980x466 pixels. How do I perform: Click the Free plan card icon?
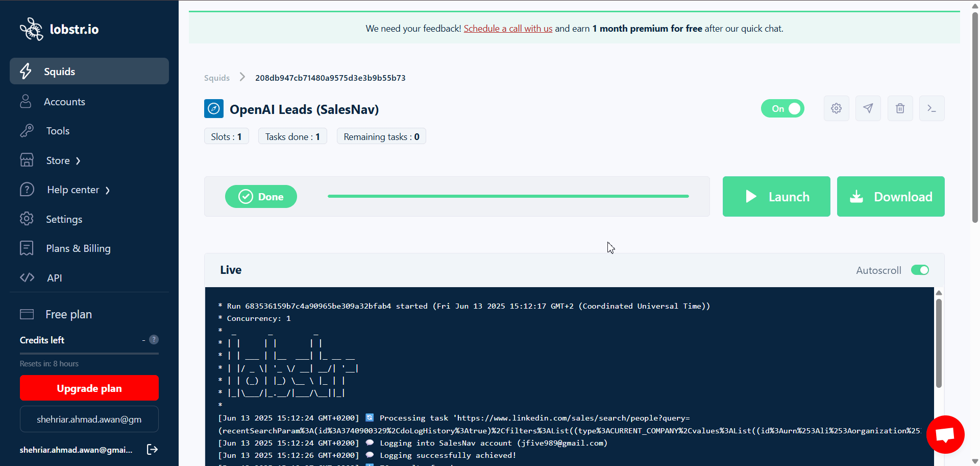click(27, 314)
